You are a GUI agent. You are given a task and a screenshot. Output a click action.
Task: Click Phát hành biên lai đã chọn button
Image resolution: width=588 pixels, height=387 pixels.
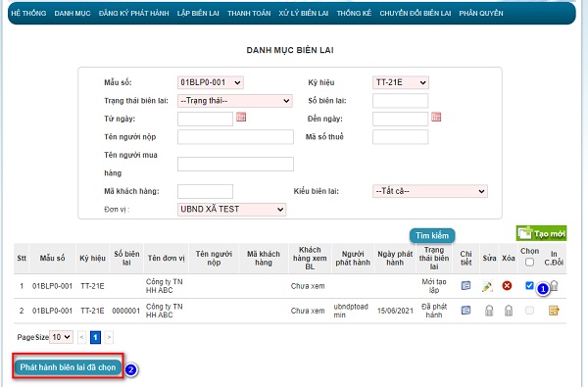(68, 367)
